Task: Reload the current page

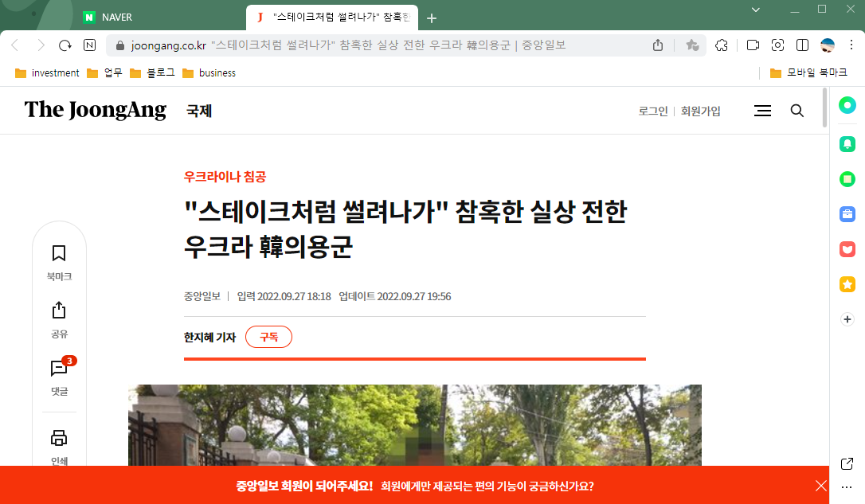Action: [65, 45]
